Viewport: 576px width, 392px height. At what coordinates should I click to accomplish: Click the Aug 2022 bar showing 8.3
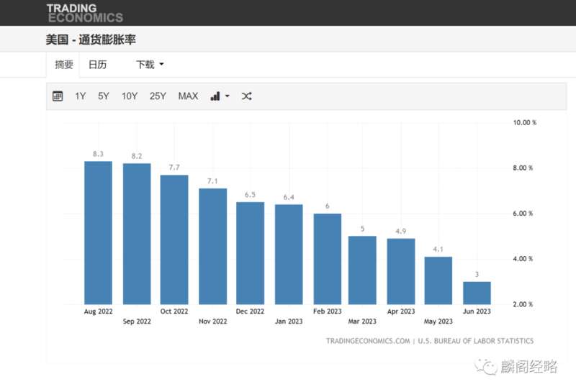pyautogui.click(x=98, y=233)
